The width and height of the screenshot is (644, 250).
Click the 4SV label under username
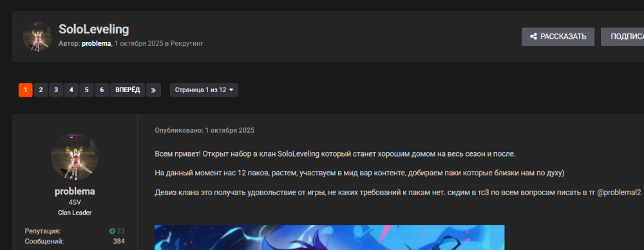click(x=75, y=203)
